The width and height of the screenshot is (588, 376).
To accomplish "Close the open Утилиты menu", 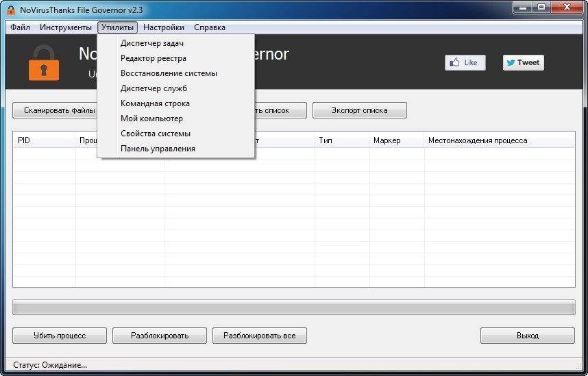I will tap(117, 27).
